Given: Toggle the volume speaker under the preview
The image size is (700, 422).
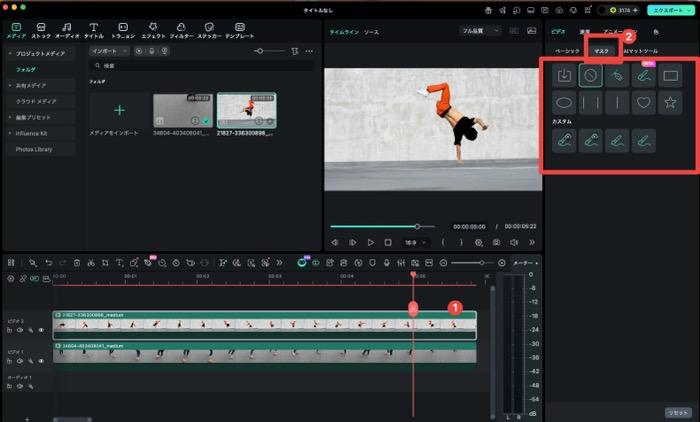Looking at the screenshot, I should (x=514, y=242).
